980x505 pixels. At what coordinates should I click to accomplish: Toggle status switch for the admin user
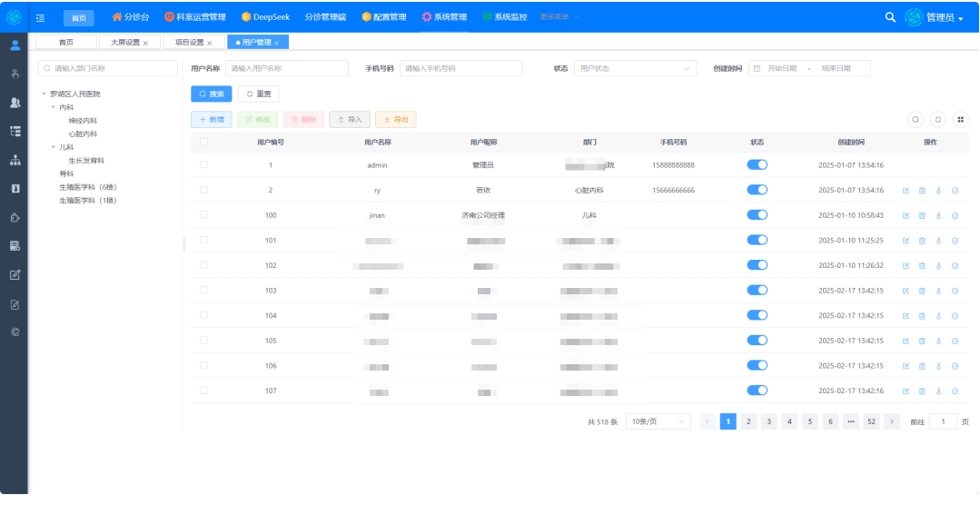pos(757,164)
